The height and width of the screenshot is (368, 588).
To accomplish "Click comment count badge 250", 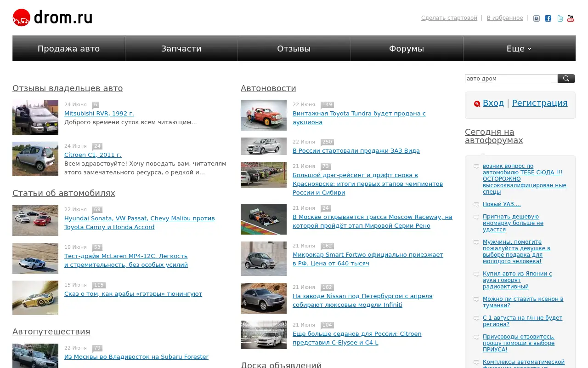I will tap(327, 142).
